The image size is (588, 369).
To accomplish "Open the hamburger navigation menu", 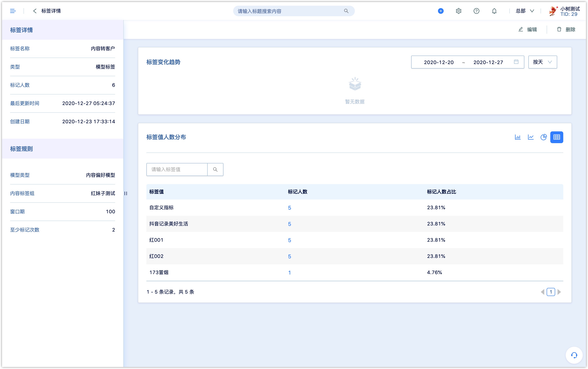I will 13,11.
